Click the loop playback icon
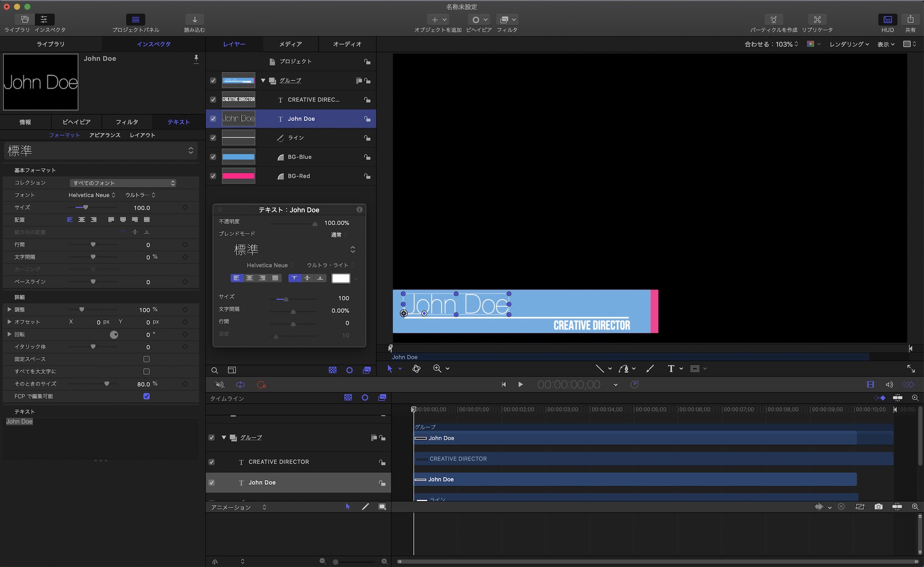The height and width of the screenshot is (567, 924). pyautogui.click(x=240, y=384)
